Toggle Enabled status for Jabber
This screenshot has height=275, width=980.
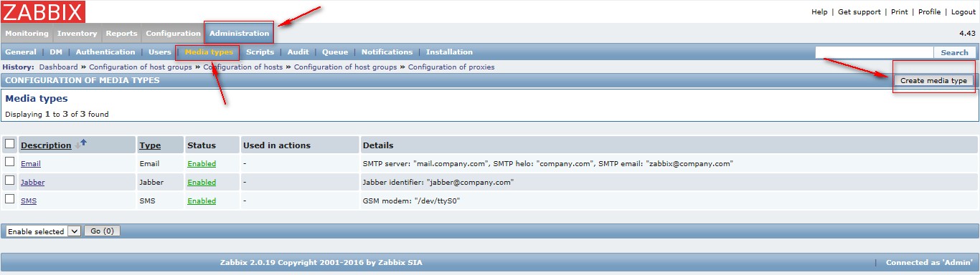tap(202, 183)
